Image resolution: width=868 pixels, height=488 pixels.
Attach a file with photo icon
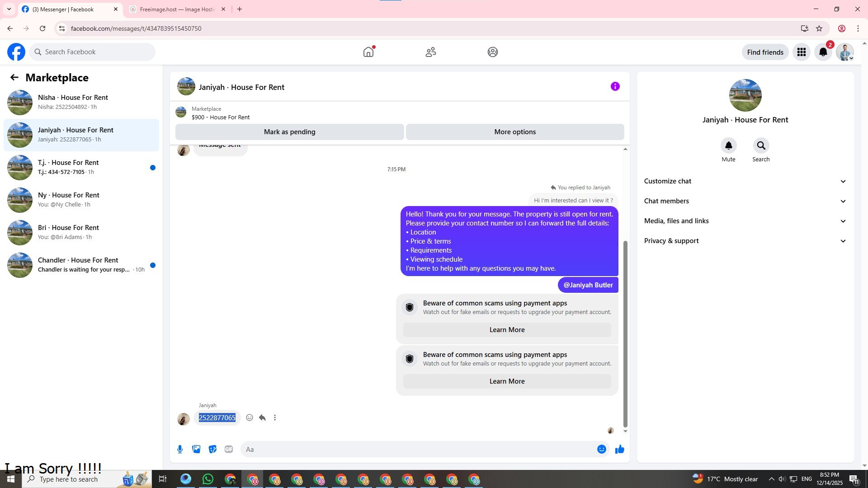196,449
